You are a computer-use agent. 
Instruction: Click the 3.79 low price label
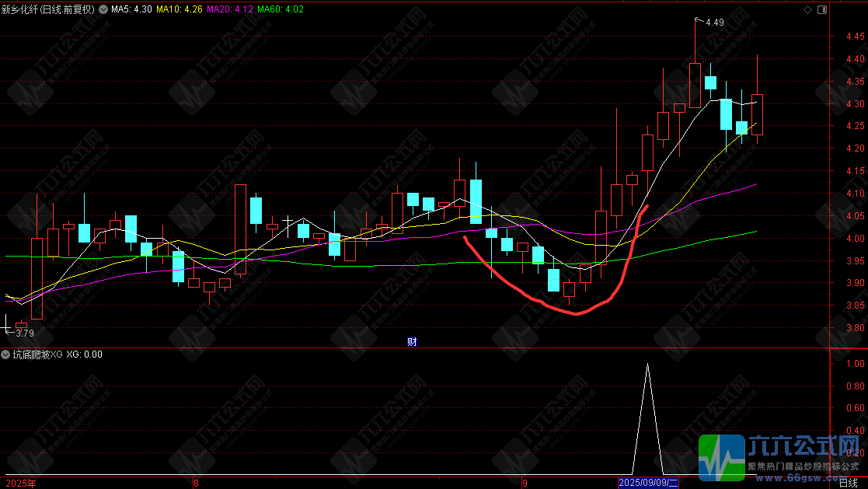click(25, 334)
